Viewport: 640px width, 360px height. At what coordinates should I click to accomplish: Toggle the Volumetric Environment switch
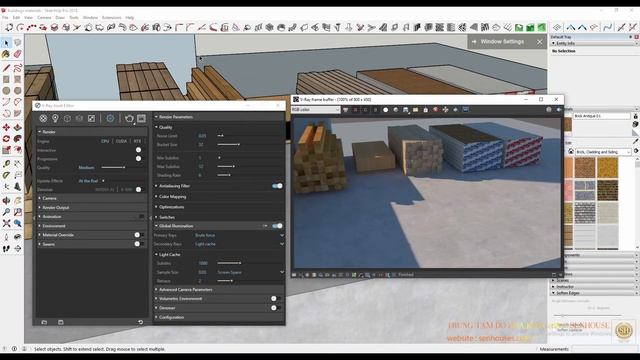click(275, 298)
